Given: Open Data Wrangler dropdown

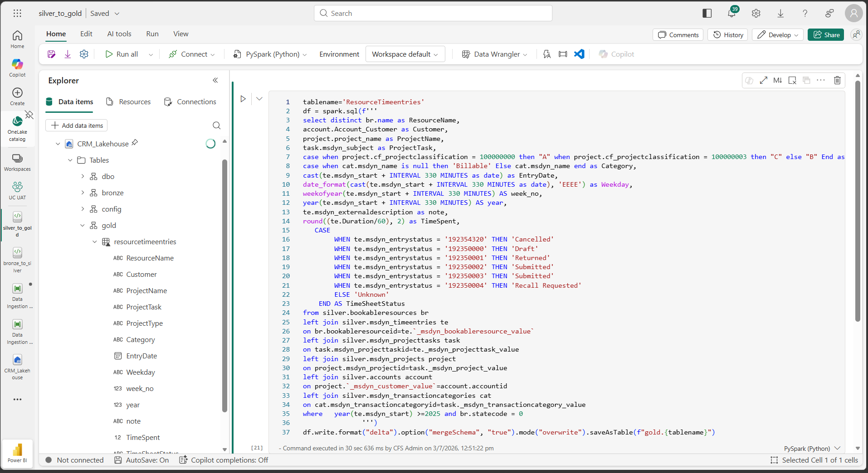Looking at the screenshot, I should click(495, 54).
